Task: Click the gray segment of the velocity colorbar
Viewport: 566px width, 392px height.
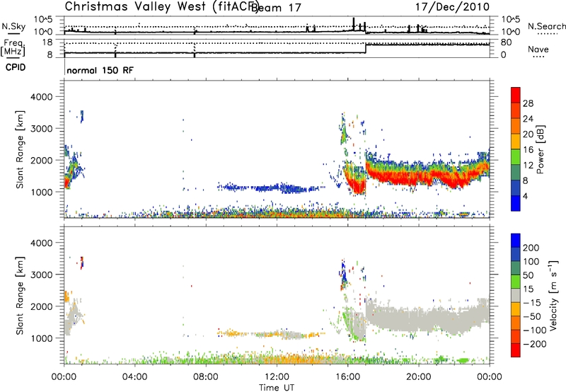Action: [516, 295]
